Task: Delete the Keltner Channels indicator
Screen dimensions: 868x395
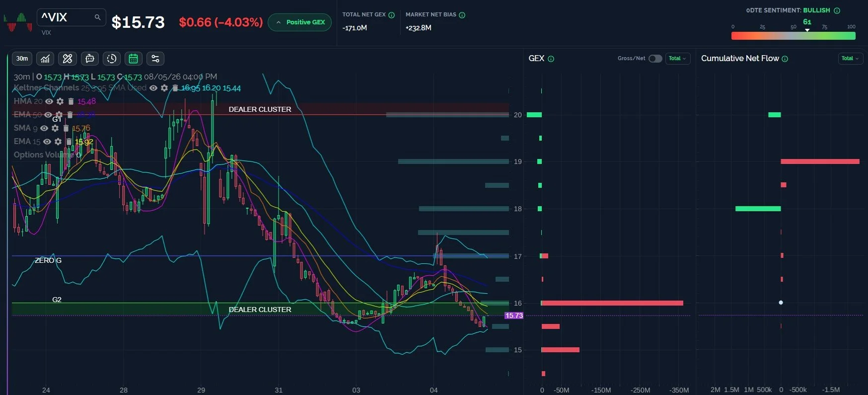Action: point(175,88)
